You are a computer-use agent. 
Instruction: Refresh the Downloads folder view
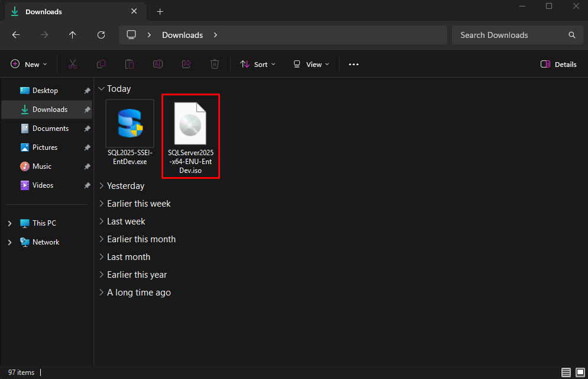pyautogui.click(x=101, y=35)
